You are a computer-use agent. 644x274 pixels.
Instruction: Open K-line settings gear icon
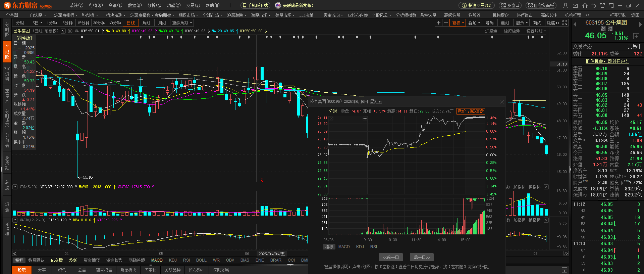(70, 31)
